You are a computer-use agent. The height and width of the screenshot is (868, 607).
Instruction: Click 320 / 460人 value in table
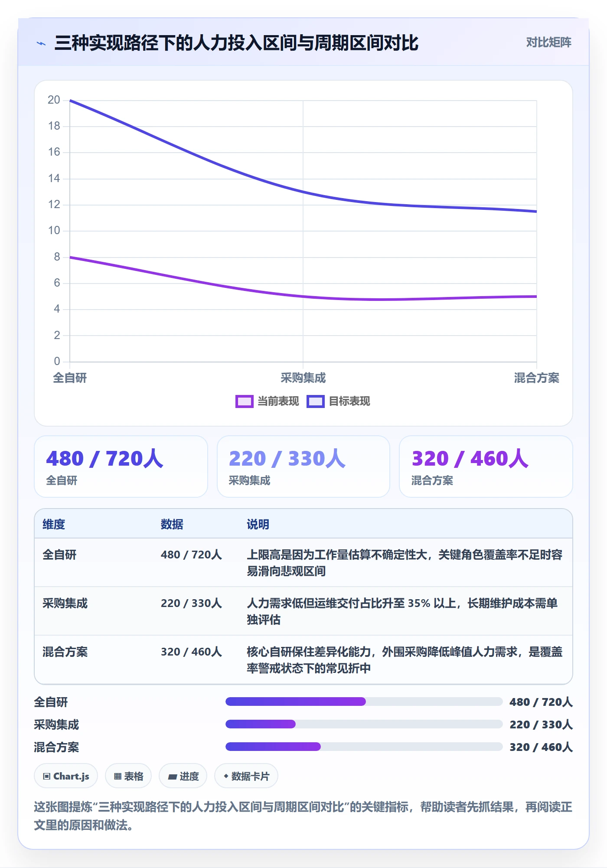(191, 652)
